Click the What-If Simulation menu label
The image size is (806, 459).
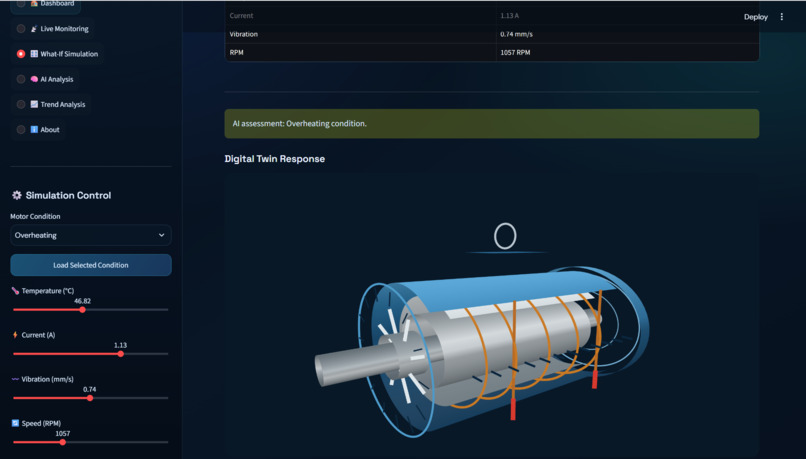click(x=69, y=54)
